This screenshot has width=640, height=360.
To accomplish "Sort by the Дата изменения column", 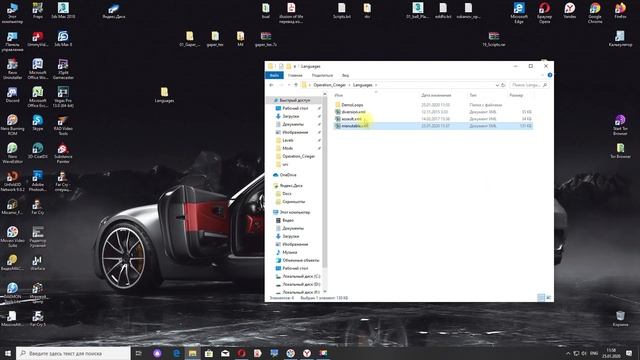I will coord(436,95).
